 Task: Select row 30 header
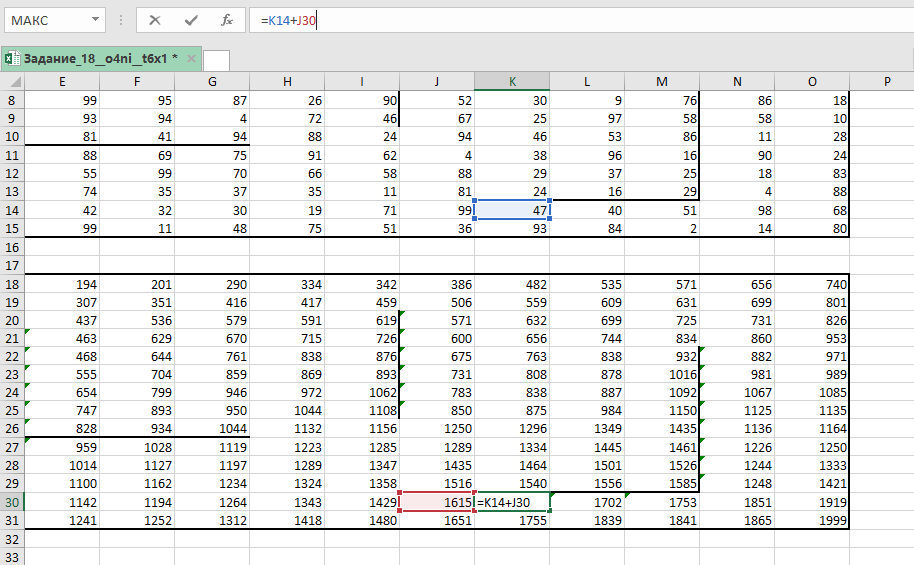tap(12, 503)
